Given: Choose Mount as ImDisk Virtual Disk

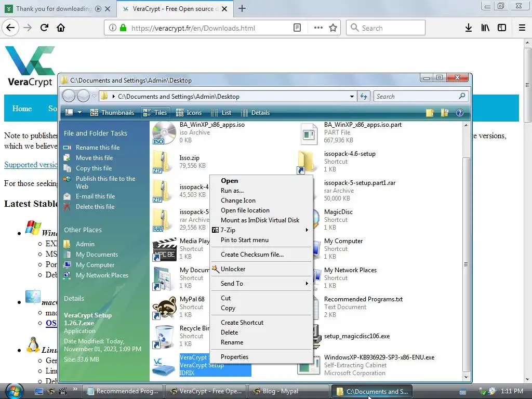Looking at the screenshot, I should pos(261,220).
